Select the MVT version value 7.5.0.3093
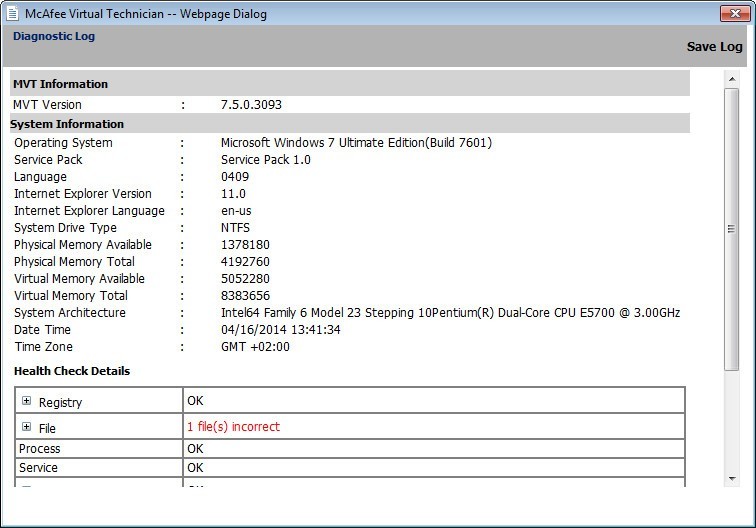This screenshot has width=756, height=528. click(x=251, y=105)
